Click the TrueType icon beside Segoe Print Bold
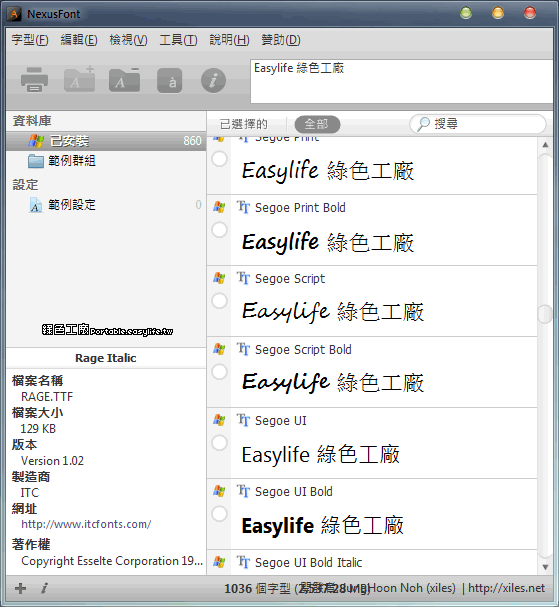 [x=243, y=207]
